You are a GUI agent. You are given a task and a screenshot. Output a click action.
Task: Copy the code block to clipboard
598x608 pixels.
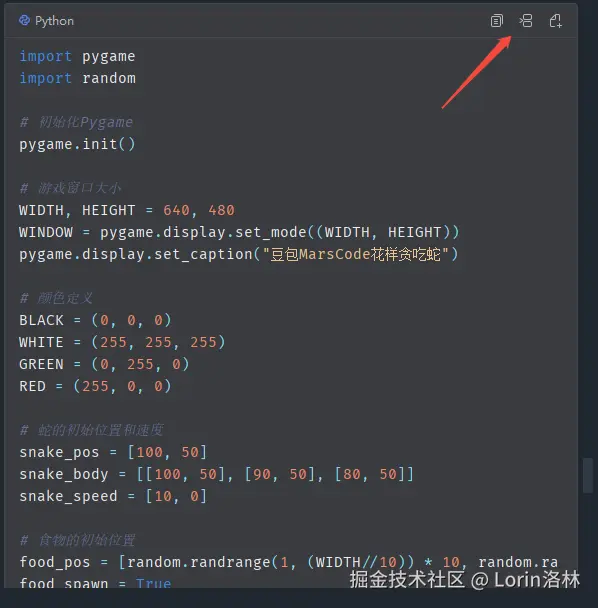point(496,21)
